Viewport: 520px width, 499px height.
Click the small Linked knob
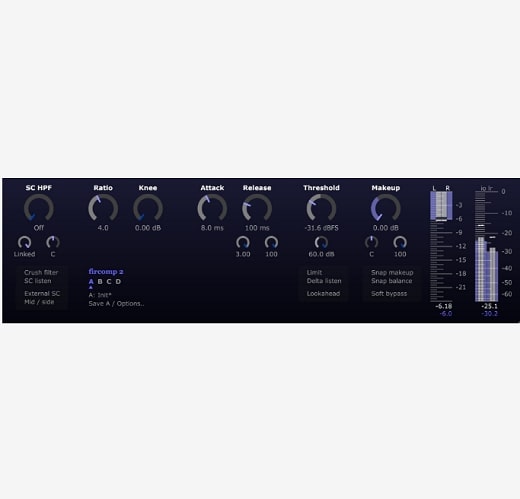tap(24, 242)
